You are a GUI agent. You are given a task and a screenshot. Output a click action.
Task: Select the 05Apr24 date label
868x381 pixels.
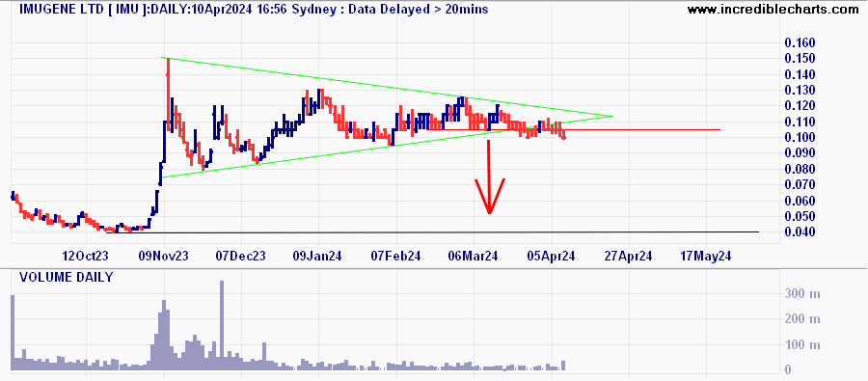(x=551, y=257)
